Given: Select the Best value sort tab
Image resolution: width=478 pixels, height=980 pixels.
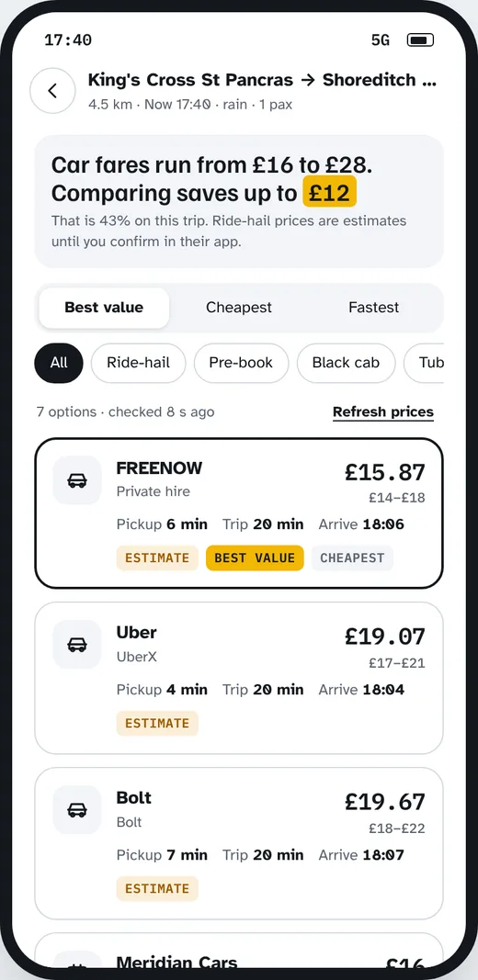Looking at the screenshot, I should [x=104, y=308].
